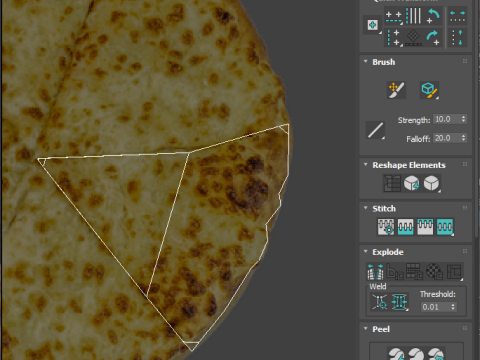Click Flatten Custom icon with flyout

[454, 271]
